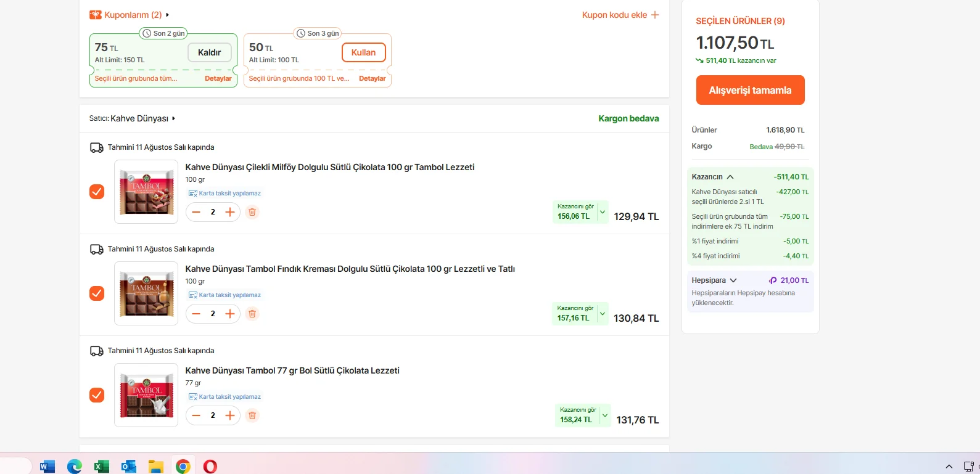Open Çilekli Milföy Dolgulu Sütlü Çikolata product title
This screenshot has width=980, height=474.
330,167
